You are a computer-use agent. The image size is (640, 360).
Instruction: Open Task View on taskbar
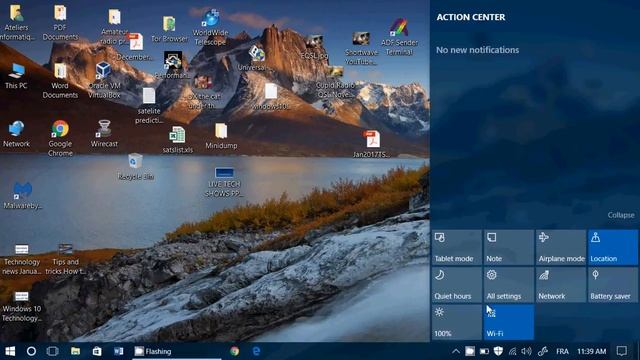click(x=53, y=351)
